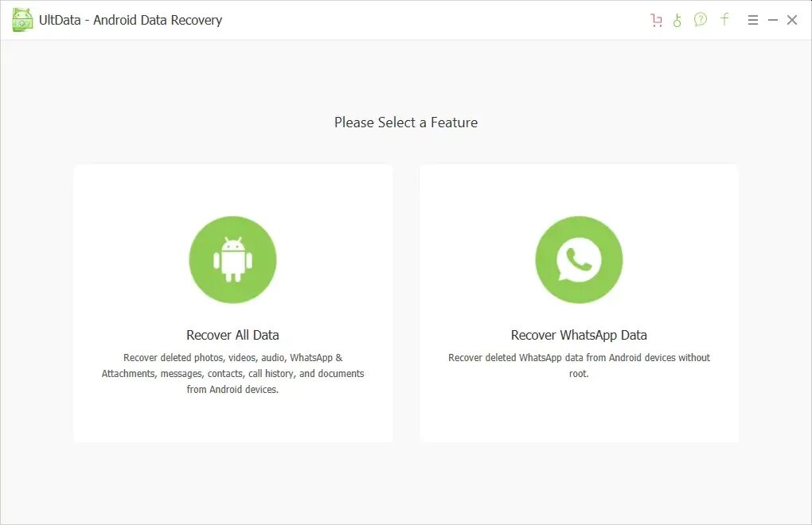Click the Please Select a Feature heading
The width and height of the screenshot is (812, 525).
(x=406, y=122)
